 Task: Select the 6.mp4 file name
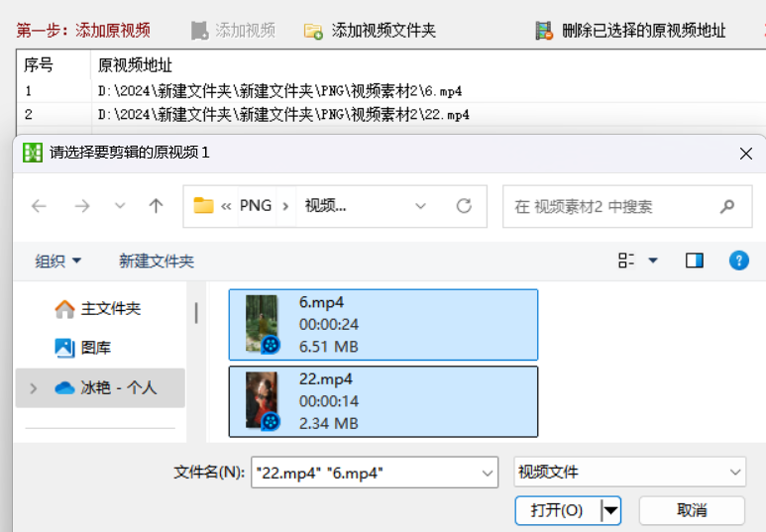(321, 302)
